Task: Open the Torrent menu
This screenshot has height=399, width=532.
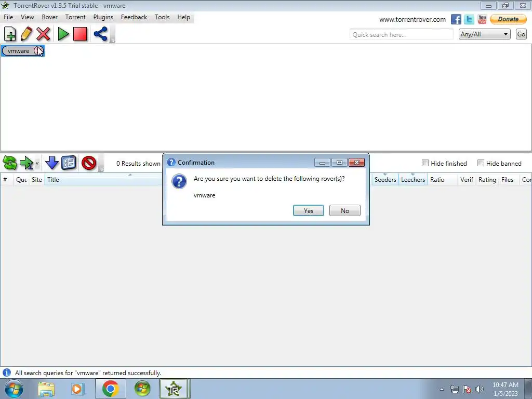Action: pos(75,17)
